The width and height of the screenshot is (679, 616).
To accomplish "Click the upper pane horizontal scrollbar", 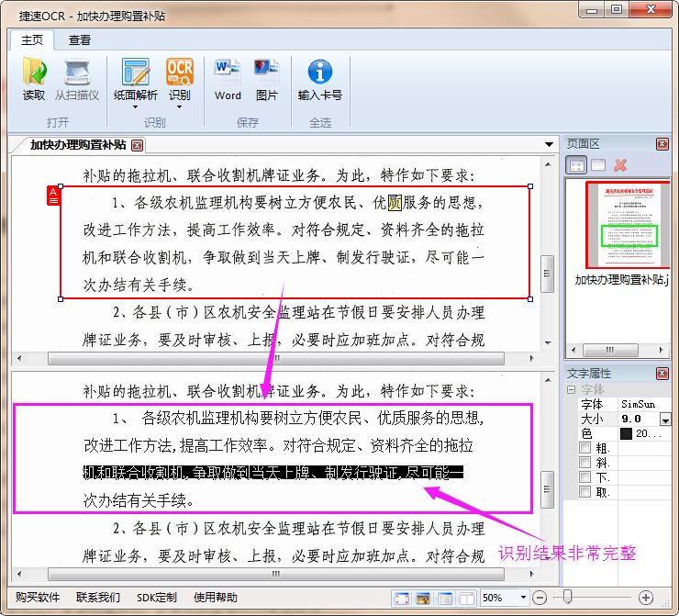I will click(x=276, y=359).
